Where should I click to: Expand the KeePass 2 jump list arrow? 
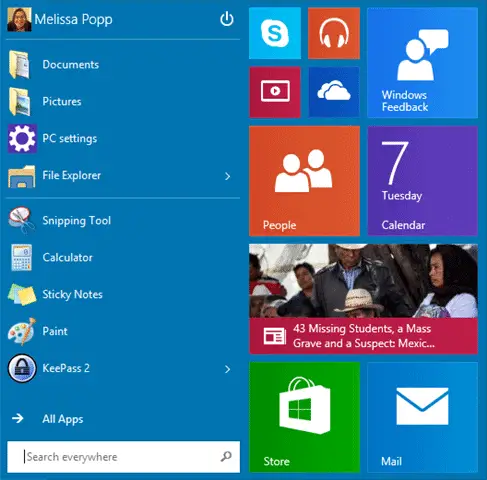pos(228,369)
